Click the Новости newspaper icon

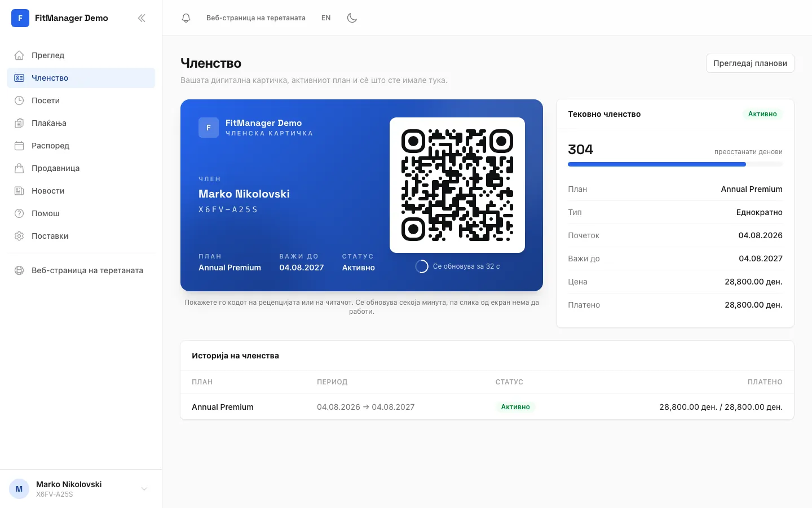pos(19,191)
